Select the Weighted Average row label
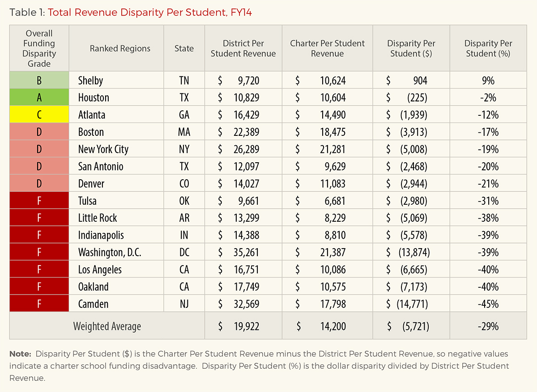This screenshot has height=392, width=537. point(107,326)
